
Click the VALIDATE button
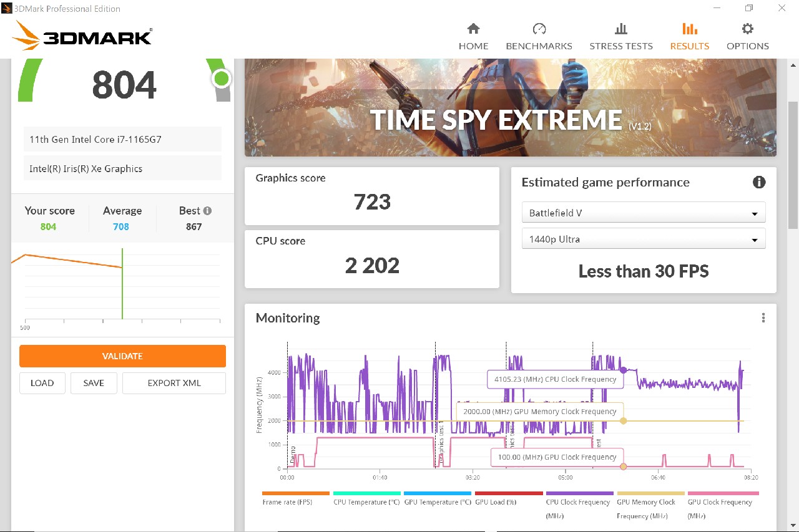tap(122, 356)
